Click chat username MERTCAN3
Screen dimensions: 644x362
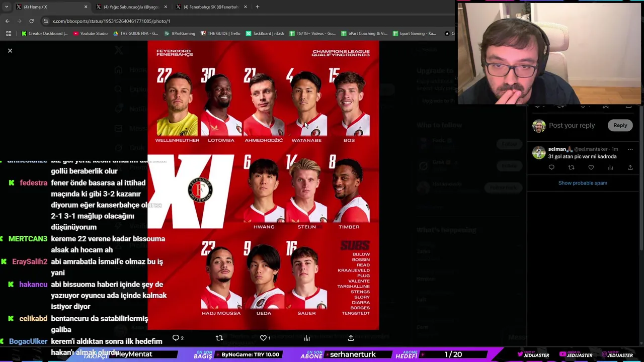point(28,239)
